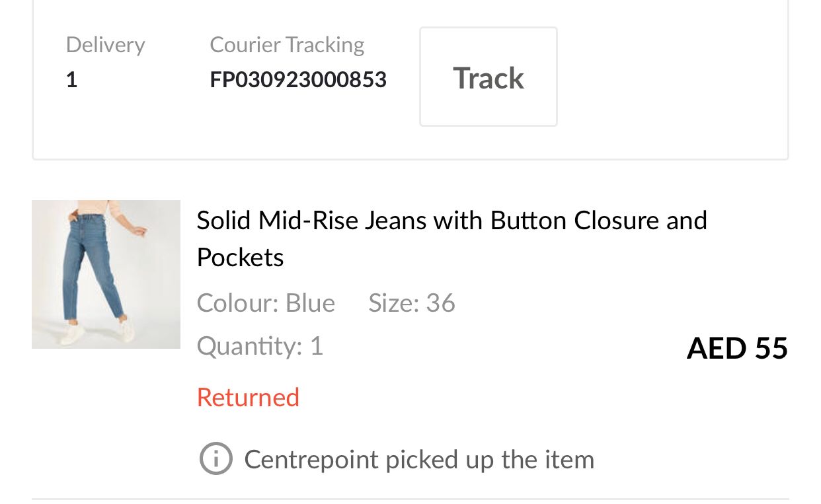The width and height of the screenshot is (821, 504).
Task: Click the red Returned status
Action: coord(248,397)
